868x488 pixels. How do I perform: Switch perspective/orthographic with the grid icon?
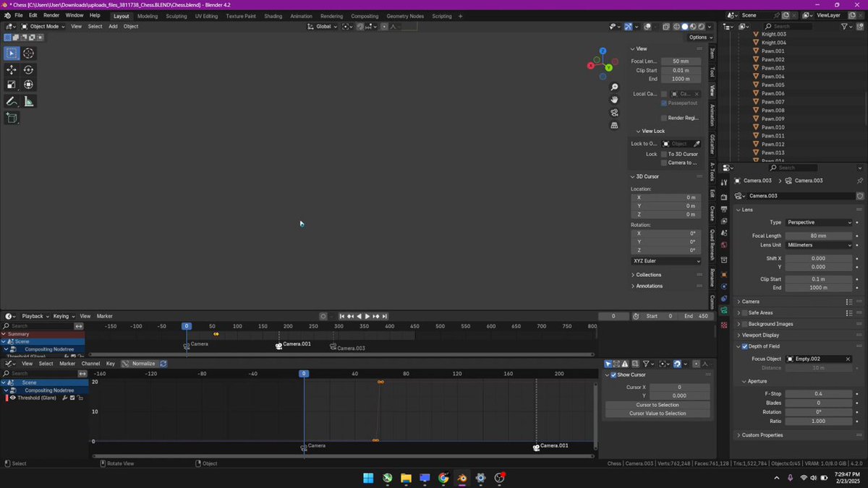[x=614, y=125]
